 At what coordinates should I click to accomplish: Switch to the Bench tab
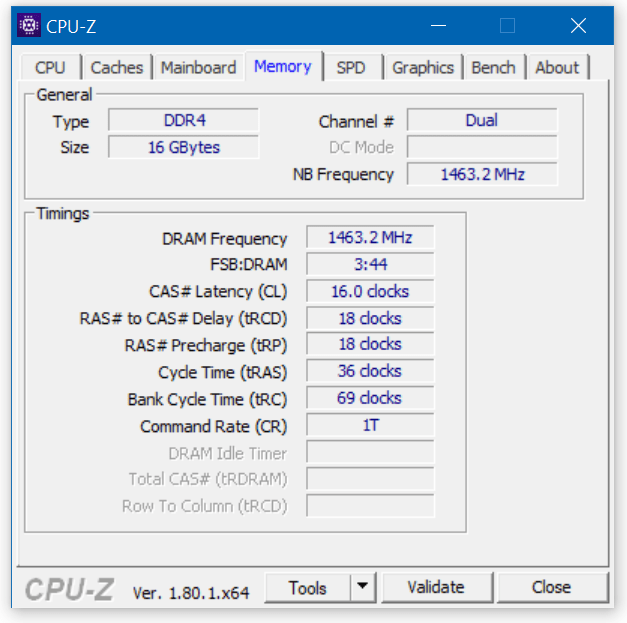coord(493,68)
